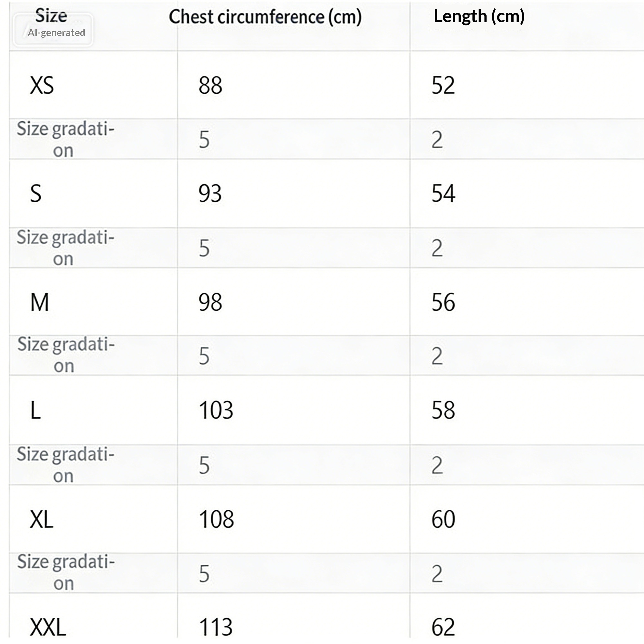
Task: Click the M size label
Action: (x=40, y=302)
